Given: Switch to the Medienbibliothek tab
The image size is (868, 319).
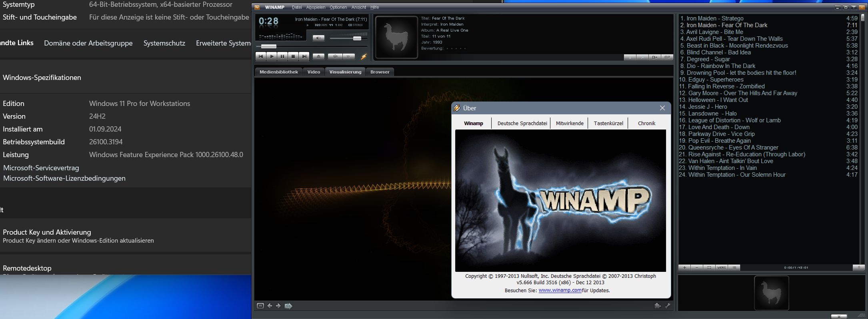Looking at the screenshot, I should click(x=279, y=72).
